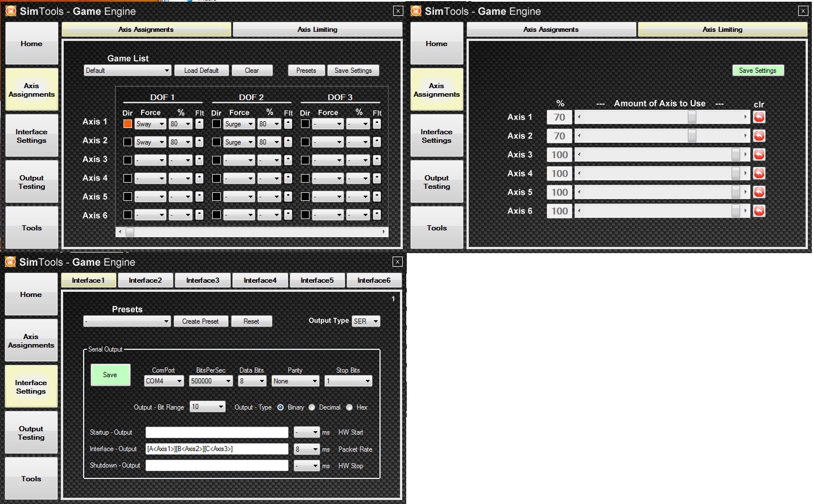Click the Reset button beside Create Preset

[x=251, y=321]
